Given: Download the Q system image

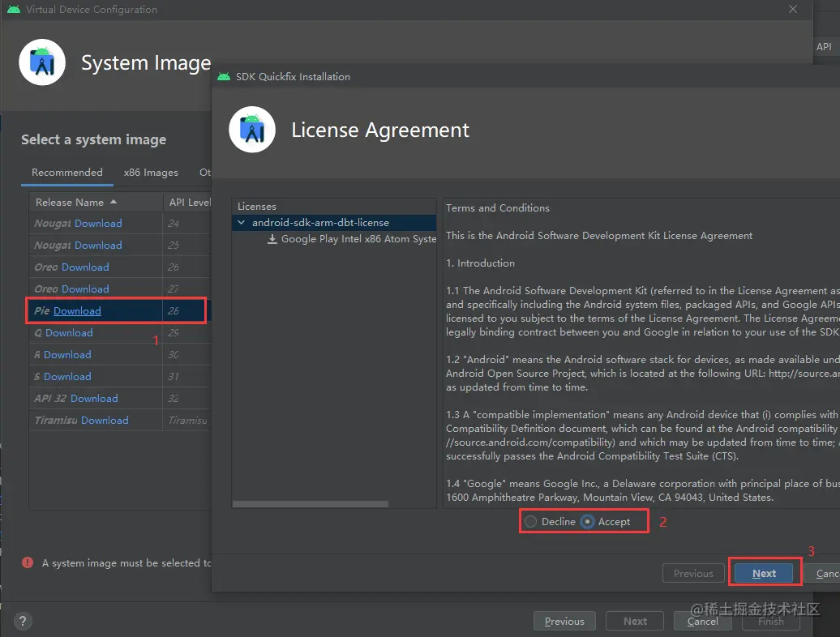Looking at the screenshot, I should pos(69,333).
